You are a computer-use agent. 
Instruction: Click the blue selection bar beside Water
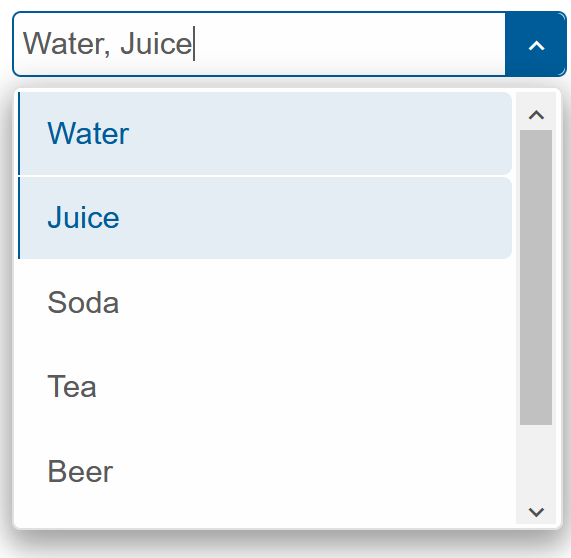click(x=19, y=133)
